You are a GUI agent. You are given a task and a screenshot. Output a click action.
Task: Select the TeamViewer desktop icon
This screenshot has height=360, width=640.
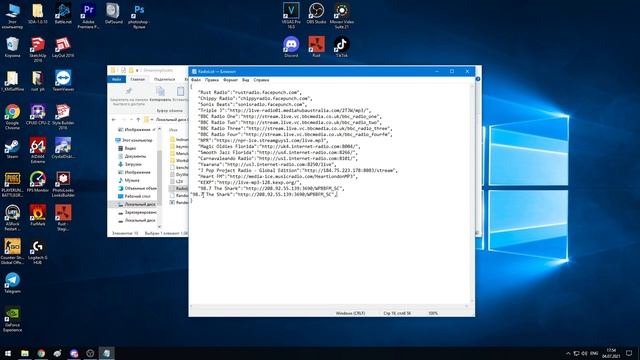63,81
